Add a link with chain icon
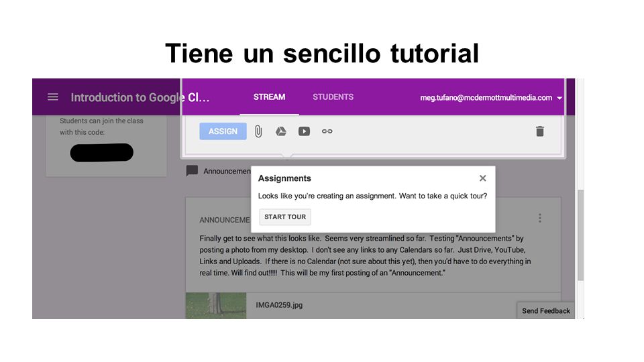 pos(327,131)
